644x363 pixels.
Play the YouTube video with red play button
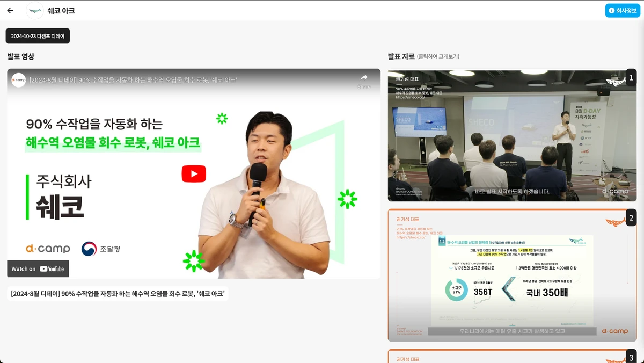pyautogui.click(x=194, y=173)
